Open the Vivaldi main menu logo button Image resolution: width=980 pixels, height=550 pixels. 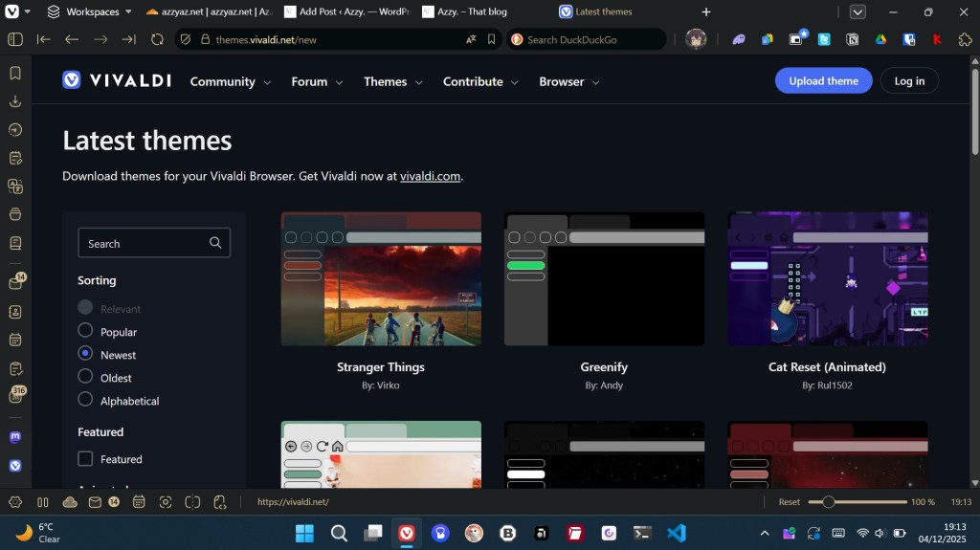click(x=11, y=11)
